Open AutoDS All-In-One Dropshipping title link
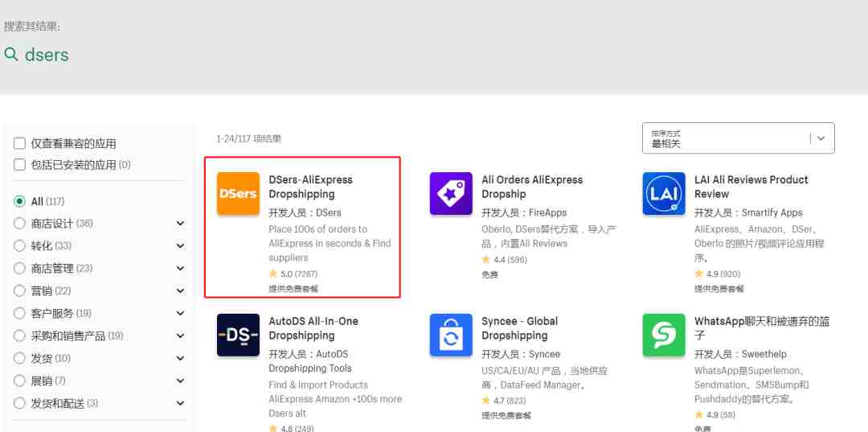 [313, 328]
